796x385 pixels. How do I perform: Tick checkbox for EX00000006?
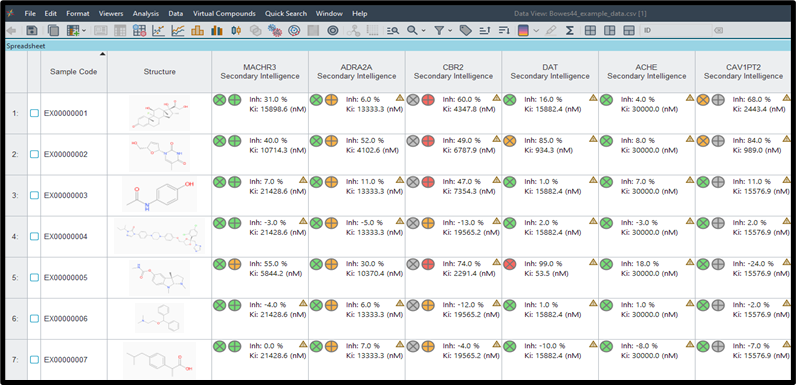pyautogui.click(x=34, y=319)
